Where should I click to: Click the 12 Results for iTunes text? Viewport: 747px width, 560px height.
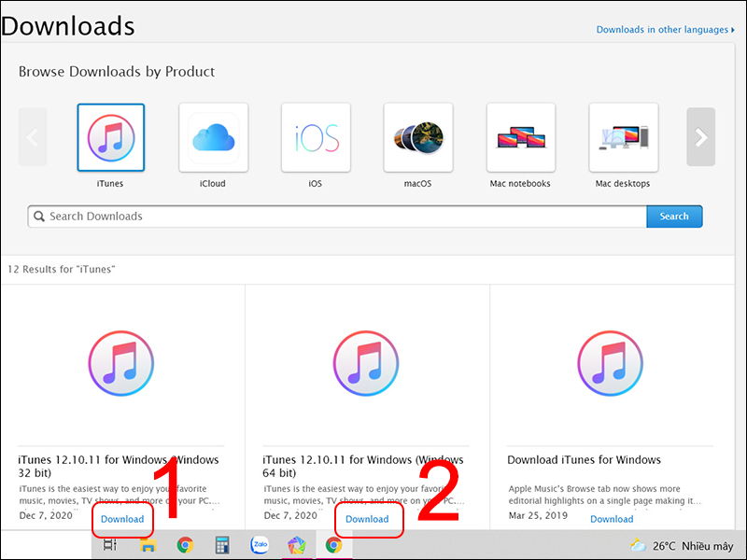click(x=62, y=270)
